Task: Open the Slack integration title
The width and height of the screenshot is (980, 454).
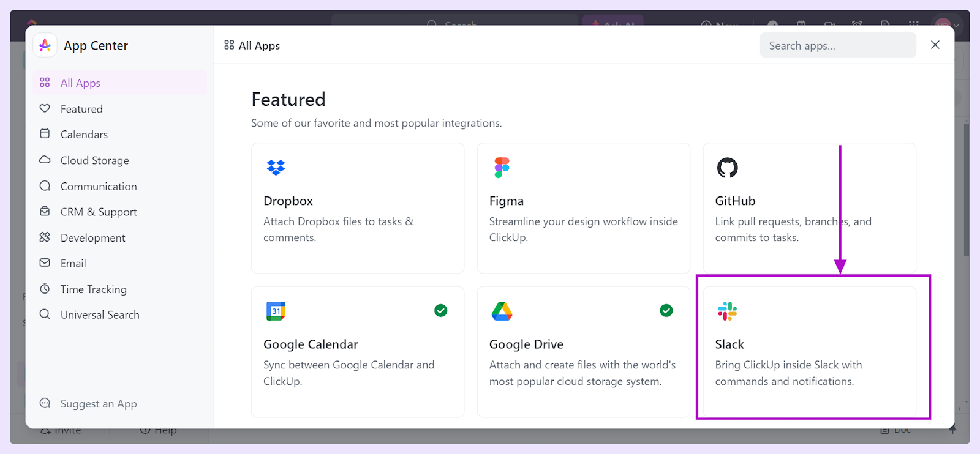Action: 729,344
